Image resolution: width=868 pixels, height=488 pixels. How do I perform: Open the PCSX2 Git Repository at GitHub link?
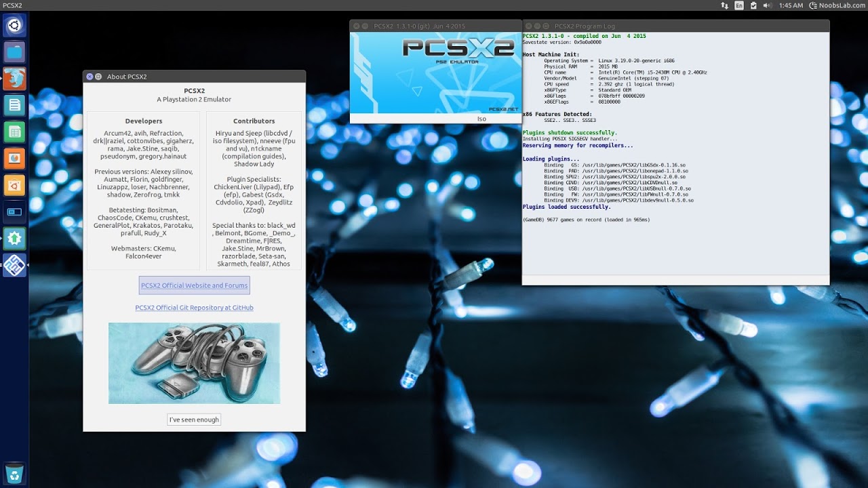pyautogui.click(x=194, y=308)
